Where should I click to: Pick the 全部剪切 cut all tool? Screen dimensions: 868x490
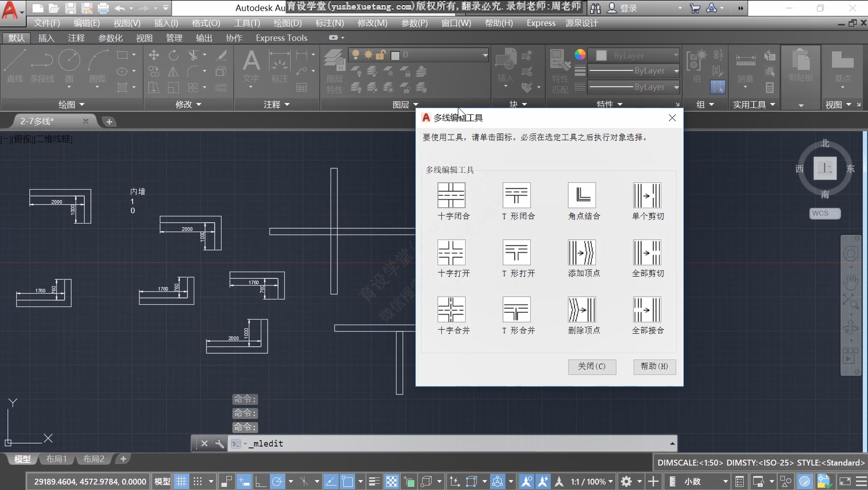(x=647, y=252)
